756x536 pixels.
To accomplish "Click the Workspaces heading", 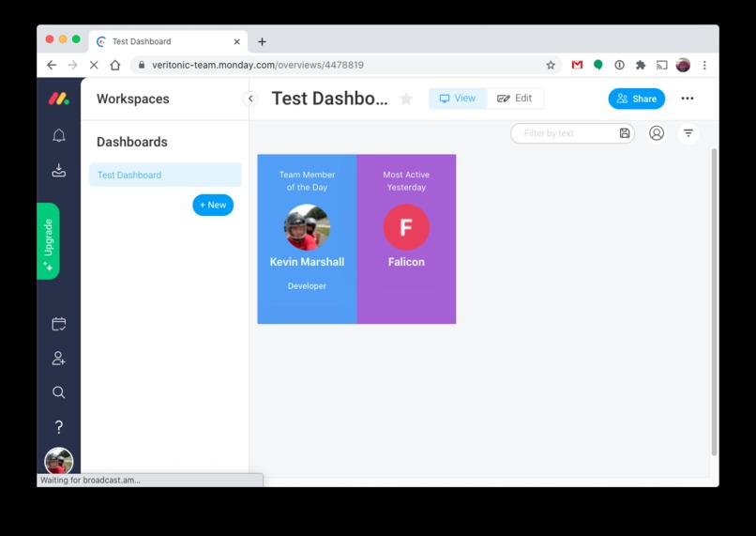I will [x=133, y=99].
